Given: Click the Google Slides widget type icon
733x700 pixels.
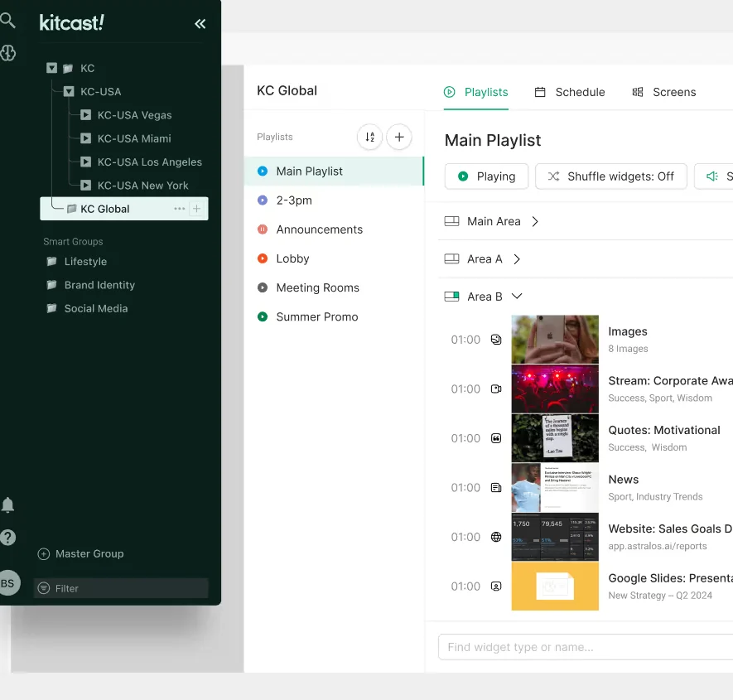Looking at the screenshot, I should pyautogui.click(x=496, y=587).
